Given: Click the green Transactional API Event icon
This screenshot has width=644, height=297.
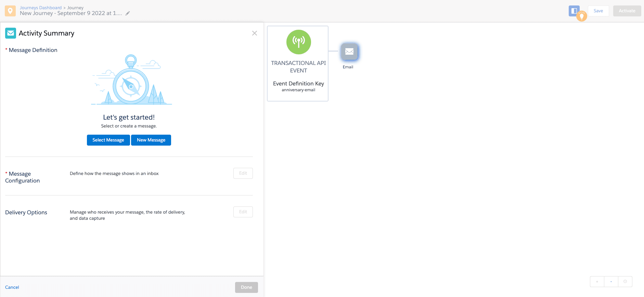Looking at the screenshot, I should point(298,42).
